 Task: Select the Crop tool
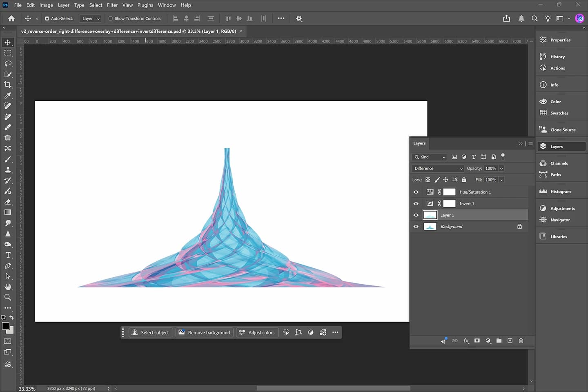click(8, 85)
